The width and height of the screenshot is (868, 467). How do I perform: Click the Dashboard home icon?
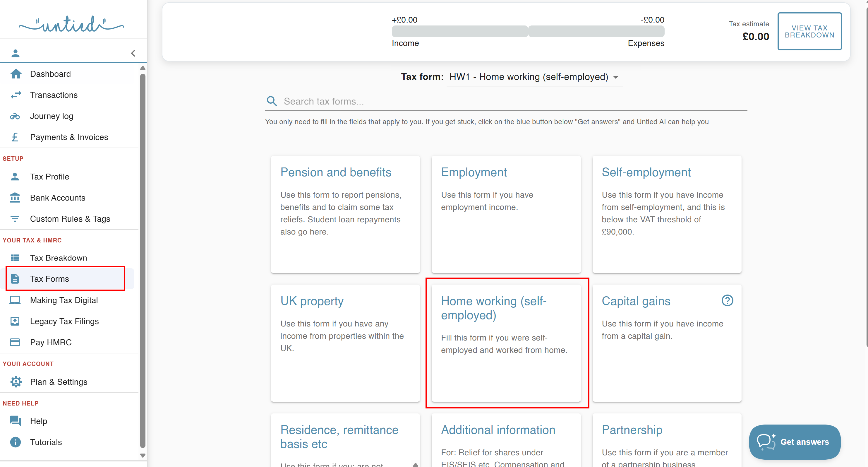16,74
